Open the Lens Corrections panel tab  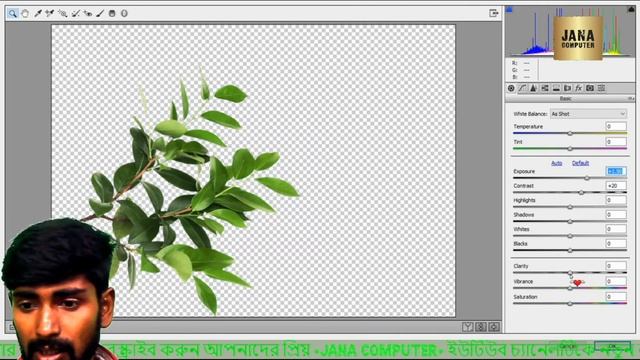click(x=567, y=88)
